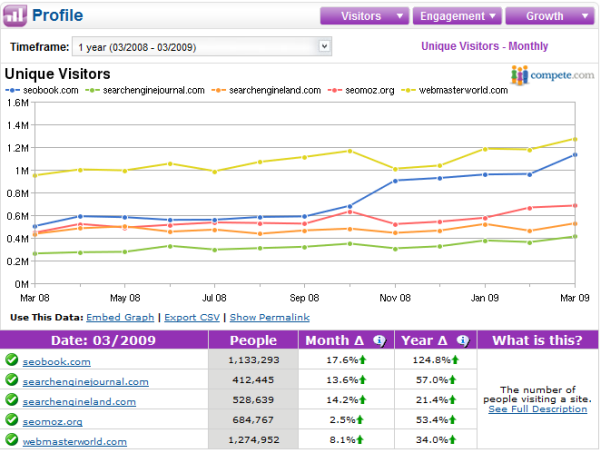The width and height of the screenshot is (600, 451).
Task: Click the People value 1,274,952
Action: [254, 440]
